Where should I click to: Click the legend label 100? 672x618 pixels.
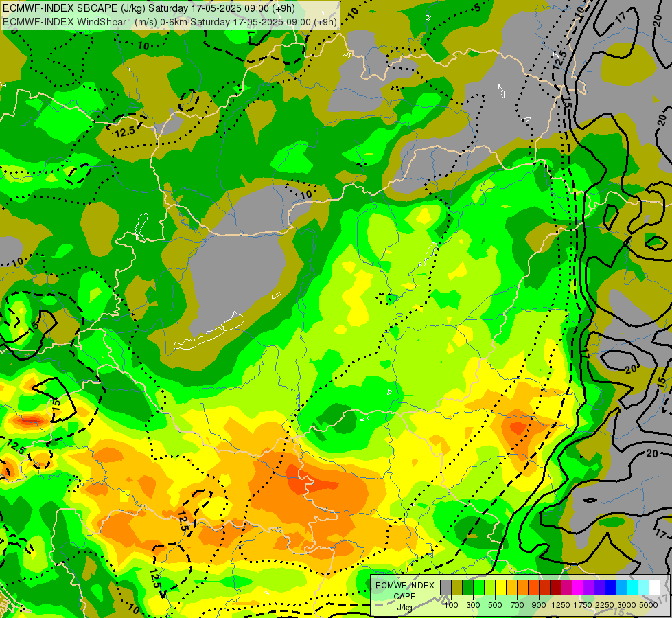pos(451,605)
